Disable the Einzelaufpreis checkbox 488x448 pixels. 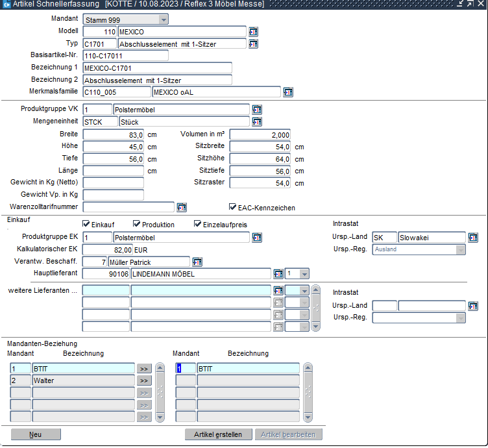[x=198, y=225]
